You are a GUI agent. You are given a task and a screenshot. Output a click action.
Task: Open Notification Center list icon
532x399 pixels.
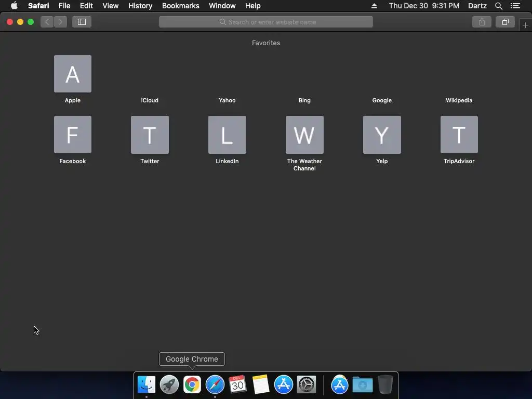click(515, 6)
